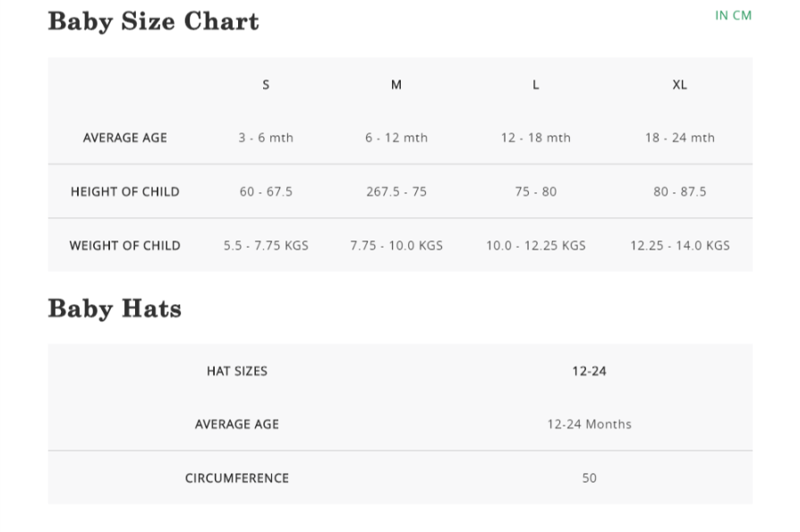Select the 10.0 - 12.25 KGS weight cell
Viewport: 800px width, 532px height.
pyautogui.click(x=536, y=245)
